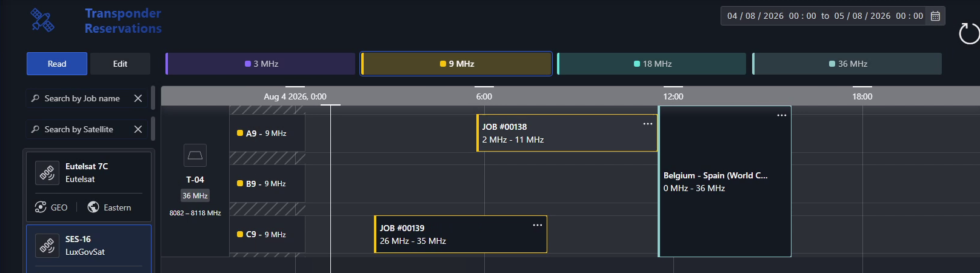Screen dimensions: 980x273
Task: Click the Transponder Reservations title
Action: point(123,21)
